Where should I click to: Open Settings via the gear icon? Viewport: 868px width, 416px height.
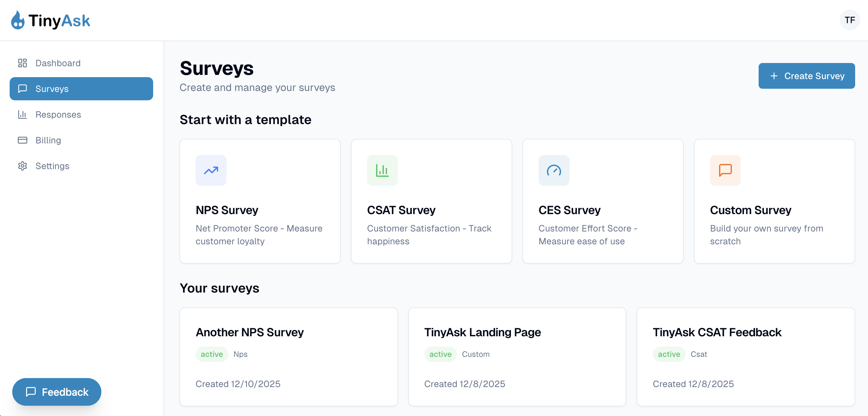(x=22, y=166)
